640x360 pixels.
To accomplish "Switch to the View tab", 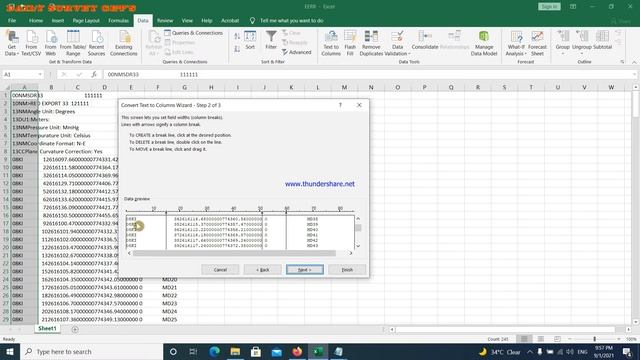I will 187,20.
